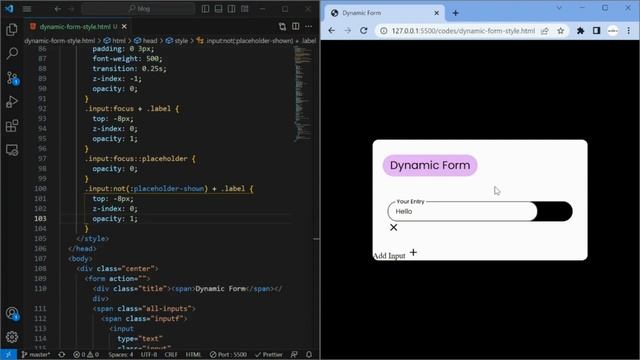The height and width of the screenshot is (360, 640).
Task: Remove the input with the X icon
Action: [x=393, y=228]
